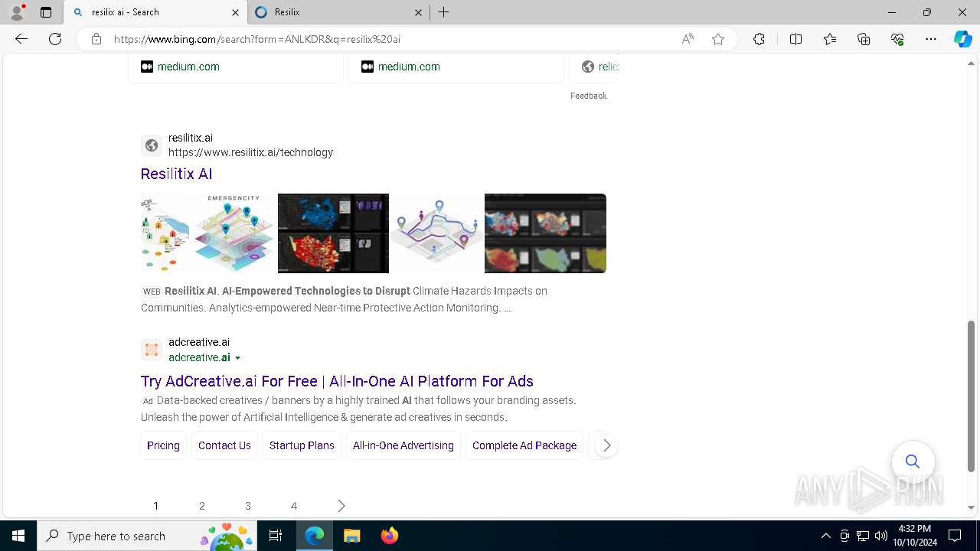Show more sitelinks with right chevron
The width and height of the screenshot is (980, 551).
pos(606,445)
